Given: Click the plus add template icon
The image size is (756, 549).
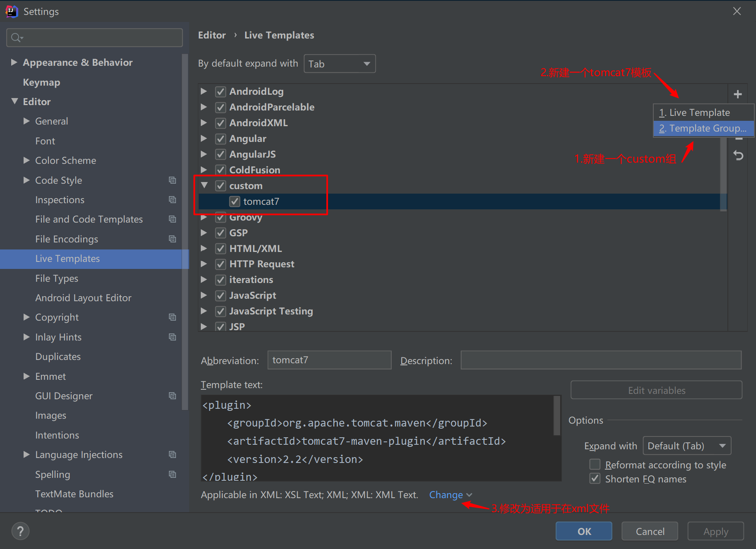Looking at the screenshot, I should point(737,94).
